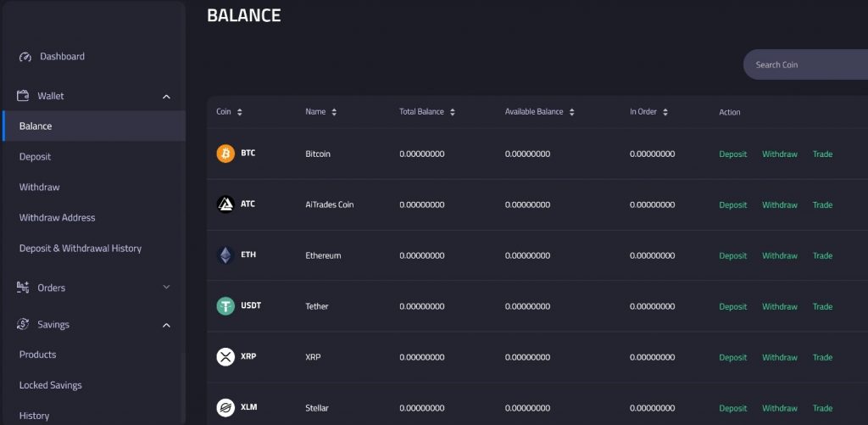Click the Search Coin input field
The image size is (868, 425).
tap(805, 64)
